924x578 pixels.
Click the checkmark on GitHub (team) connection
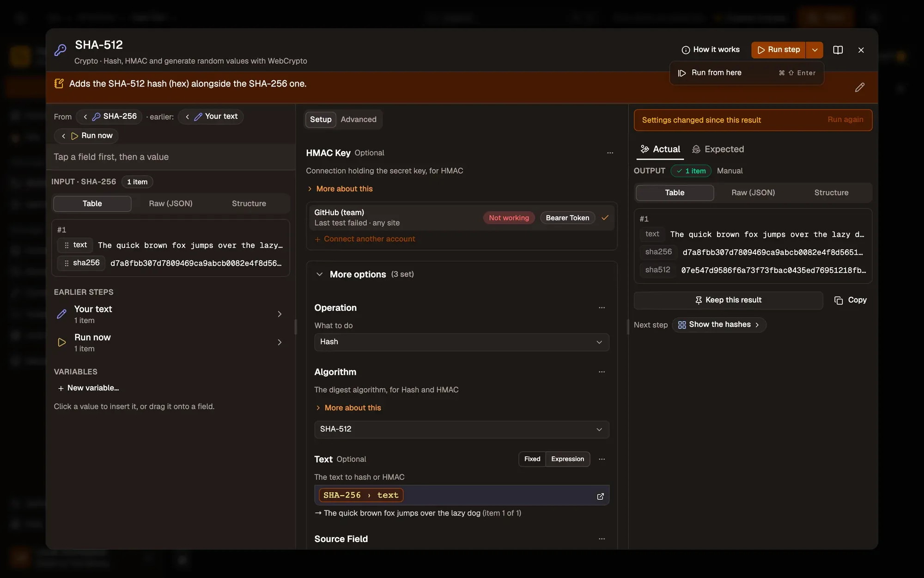point(605,218)
